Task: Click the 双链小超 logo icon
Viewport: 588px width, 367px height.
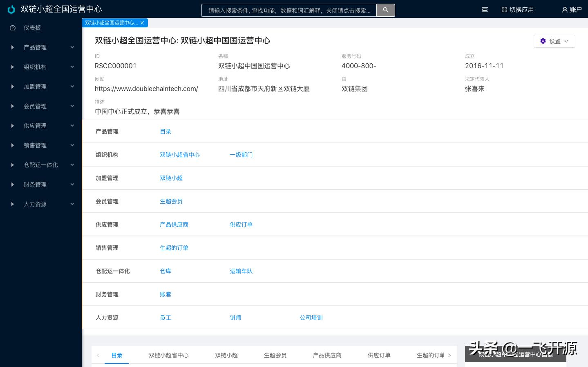Action: (x=11, y=9)
